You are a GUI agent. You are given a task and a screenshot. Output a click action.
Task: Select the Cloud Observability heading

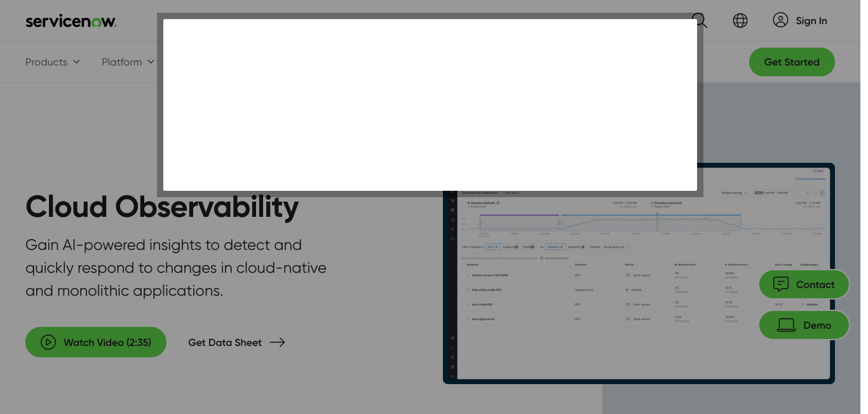click(x=162, y=207)
